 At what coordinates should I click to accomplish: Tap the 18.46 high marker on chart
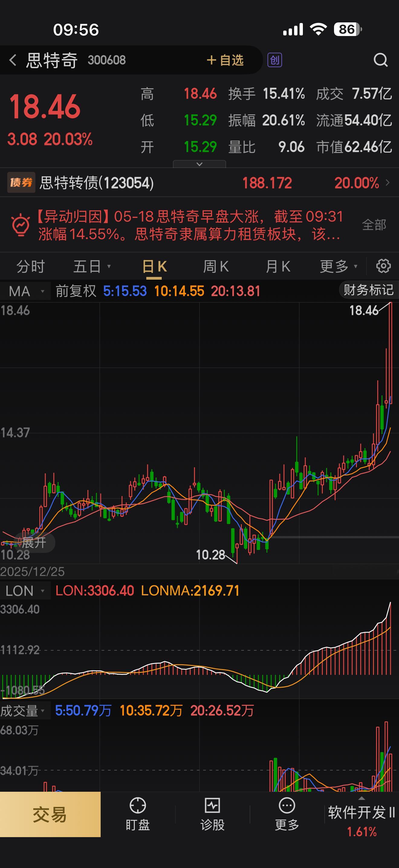364,310
